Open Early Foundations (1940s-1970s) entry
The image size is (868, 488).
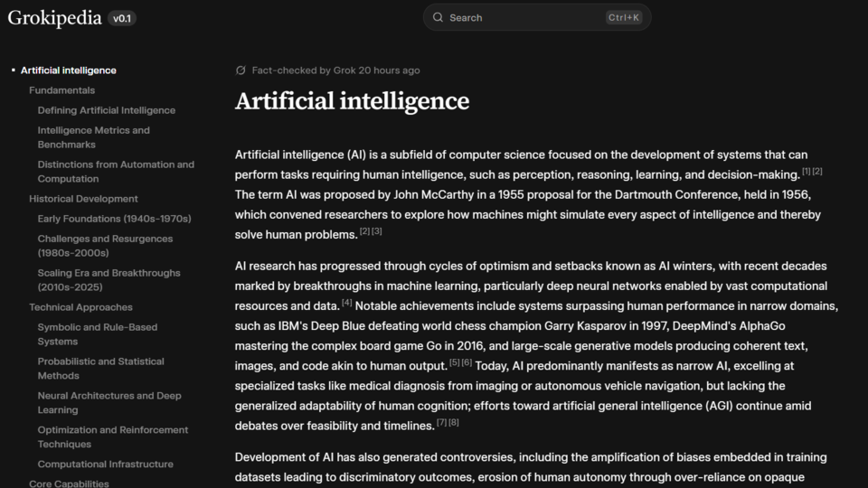(115, 219)
